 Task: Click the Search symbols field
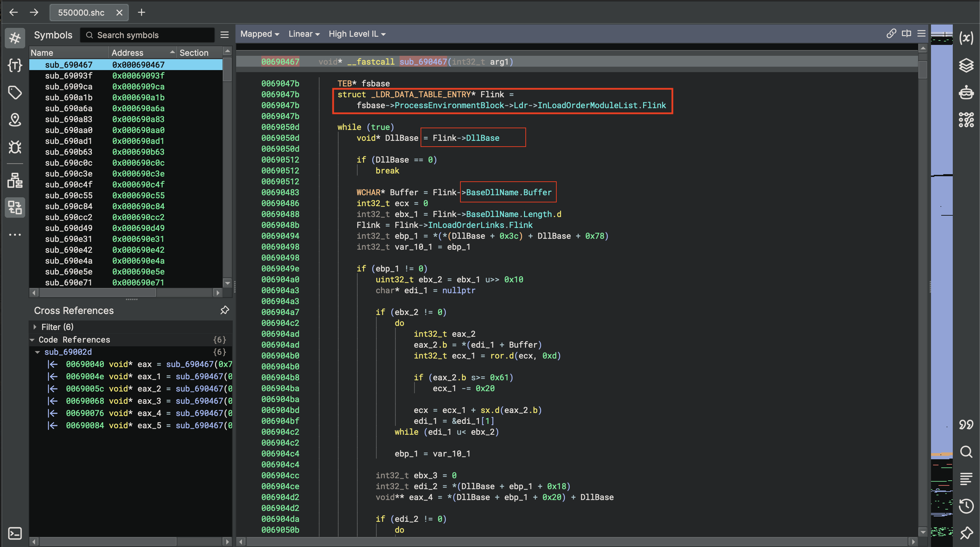pos(147,35)
